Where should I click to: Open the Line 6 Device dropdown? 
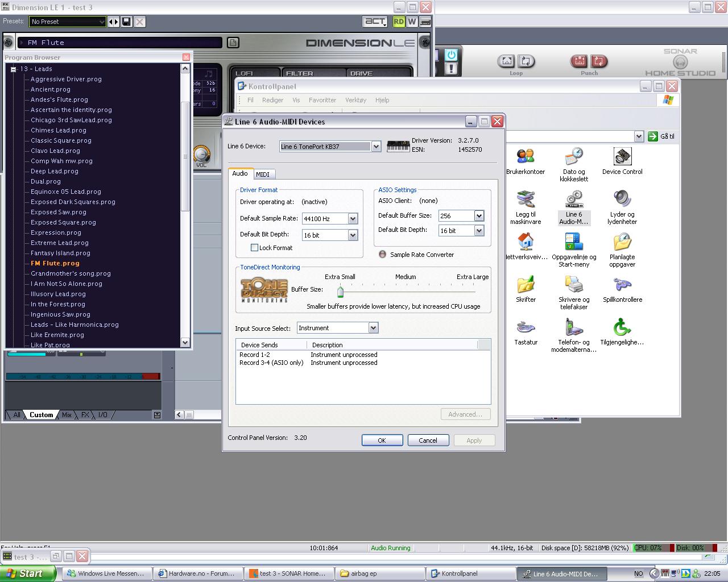[376, 147]
